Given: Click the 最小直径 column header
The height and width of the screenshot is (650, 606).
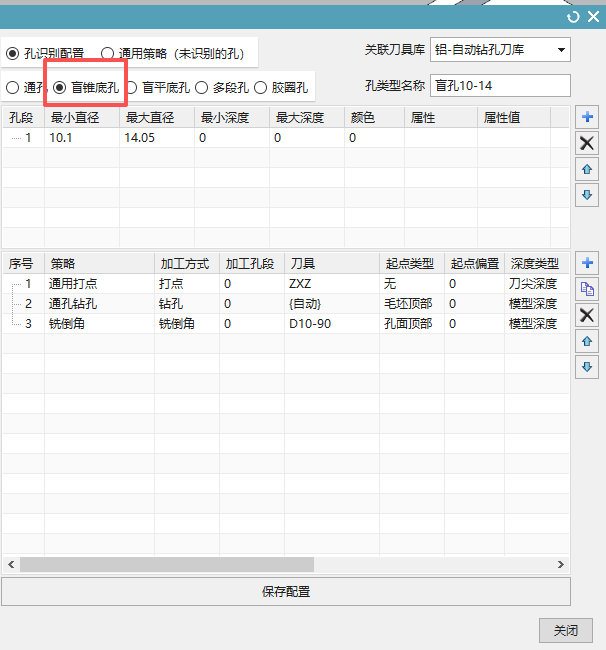Looking at the screenshot, I should coord(82,118).
